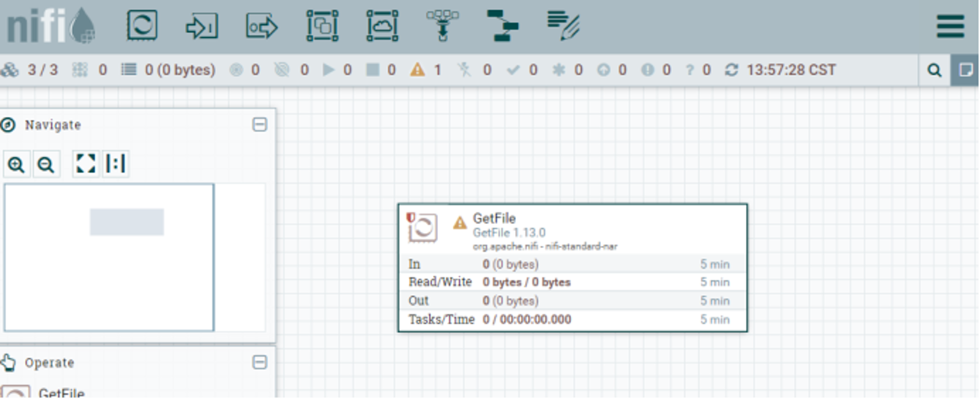
Task: Select the Output Port toolbar icon
Action: pos(262,26)
